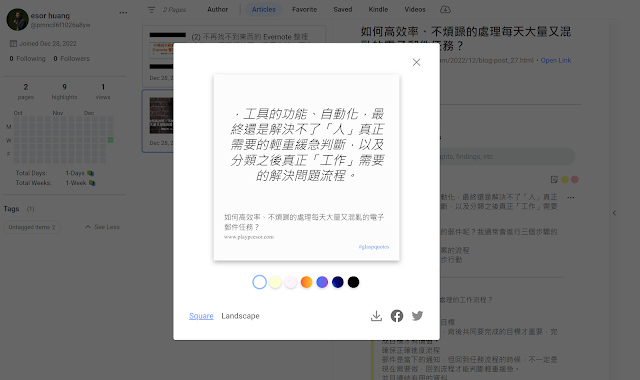This screenshot has width=640, height=380.
Task: Open the filter icon beside 2 Pages
Action: point(151,9)
